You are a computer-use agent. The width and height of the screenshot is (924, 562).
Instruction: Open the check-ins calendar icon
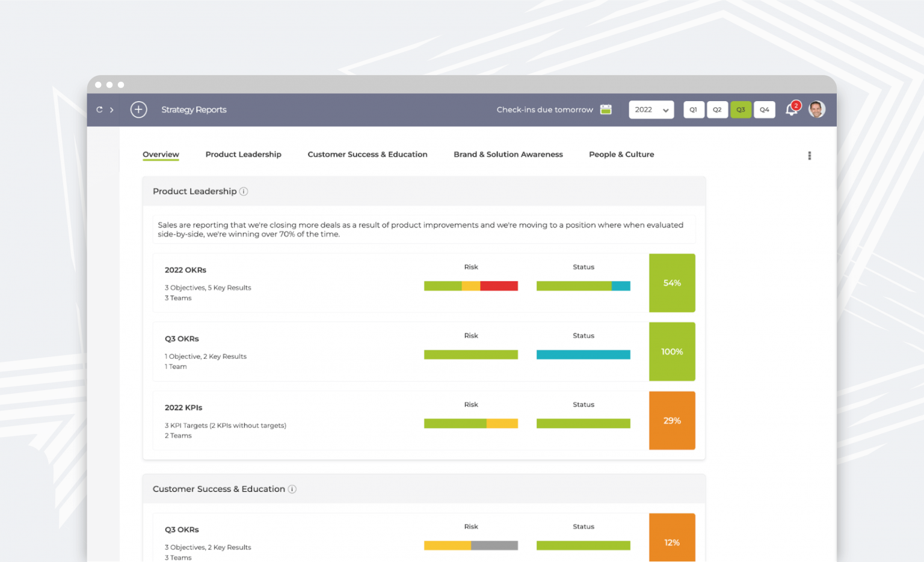[x=606, y=109]
